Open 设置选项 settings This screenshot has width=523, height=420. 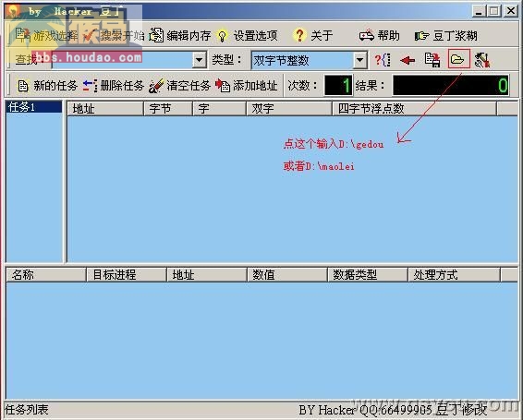point(247,35)
